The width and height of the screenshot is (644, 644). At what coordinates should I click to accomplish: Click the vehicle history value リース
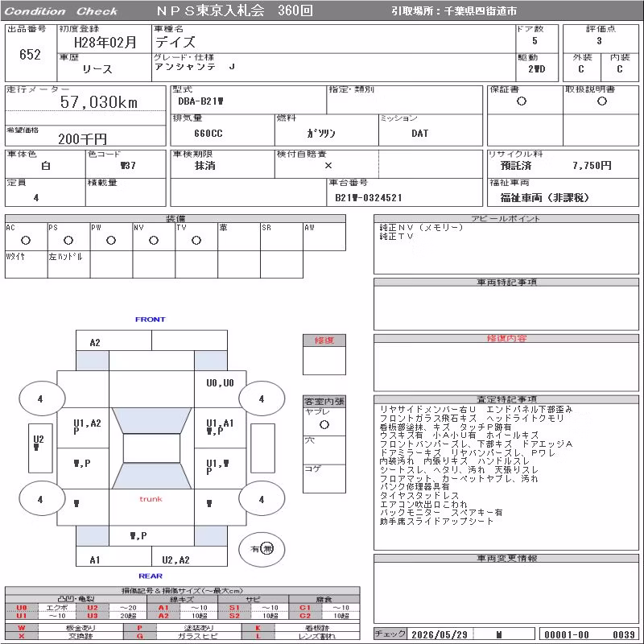[x=97, y=68]
